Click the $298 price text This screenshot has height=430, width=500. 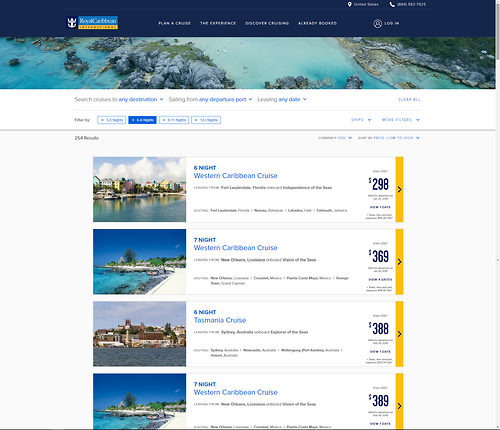click(x=379, y=184)
